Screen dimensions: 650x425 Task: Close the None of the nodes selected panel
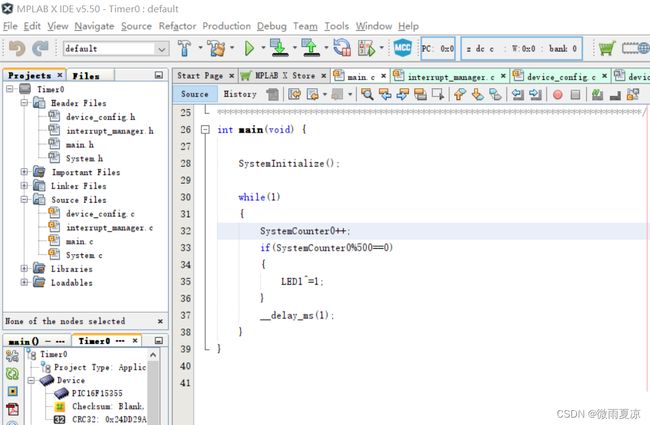160,321
